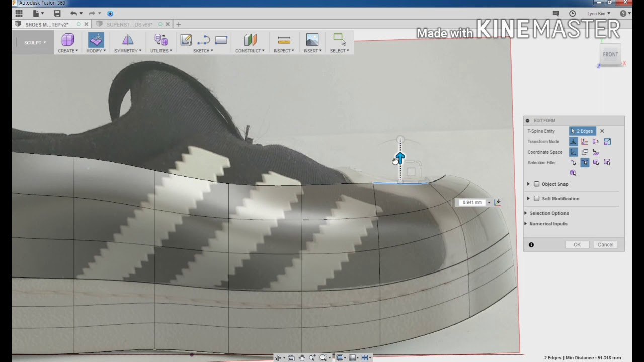The height and width of the screenshot is (362, 644).
Task: Open the SCULPT workspace dropdown
Action: pyautogui.click(x=35, y=43)
